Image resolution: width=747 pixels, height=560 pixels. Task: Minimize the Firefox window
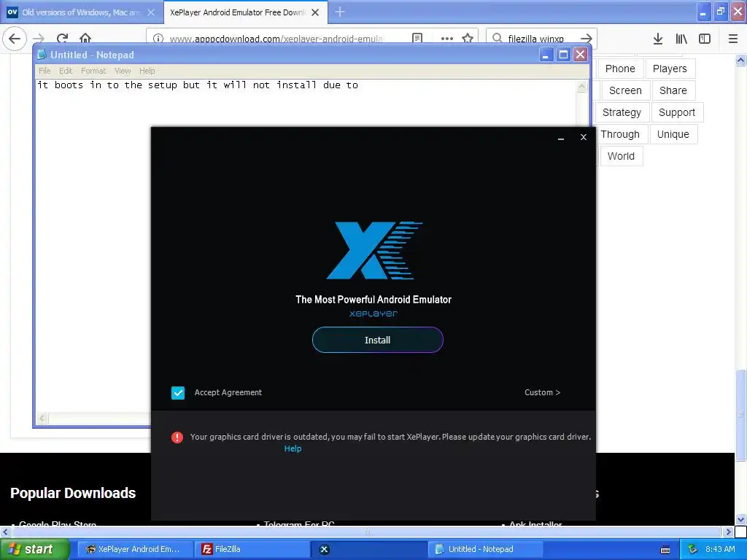pos(704,12)
